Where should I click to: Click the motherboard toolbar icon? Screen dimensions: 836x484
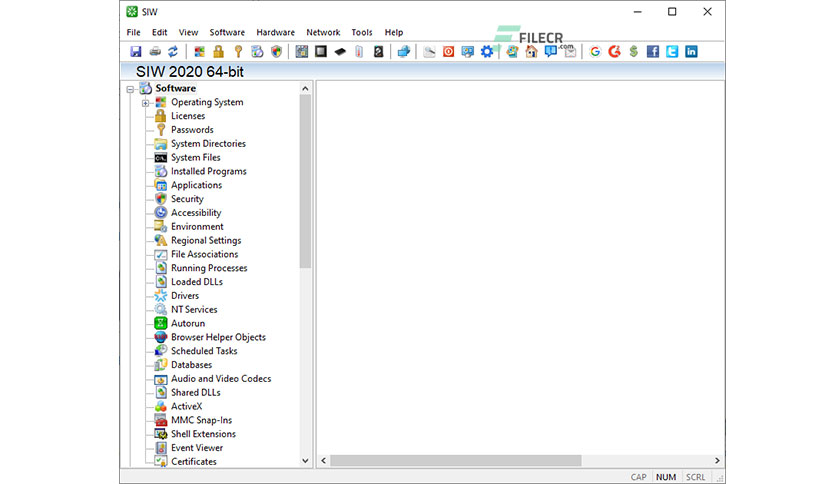(302, 51)
